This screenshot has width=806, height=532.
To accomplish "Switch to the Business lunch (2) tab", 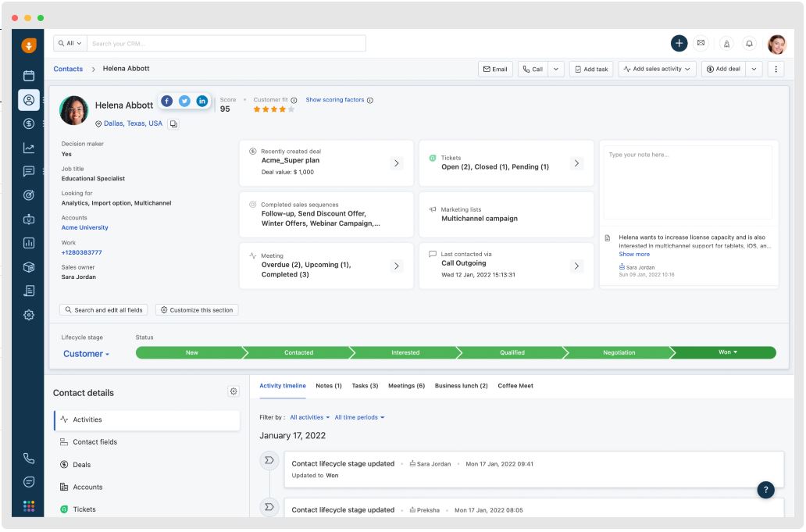I will point(461,385).
